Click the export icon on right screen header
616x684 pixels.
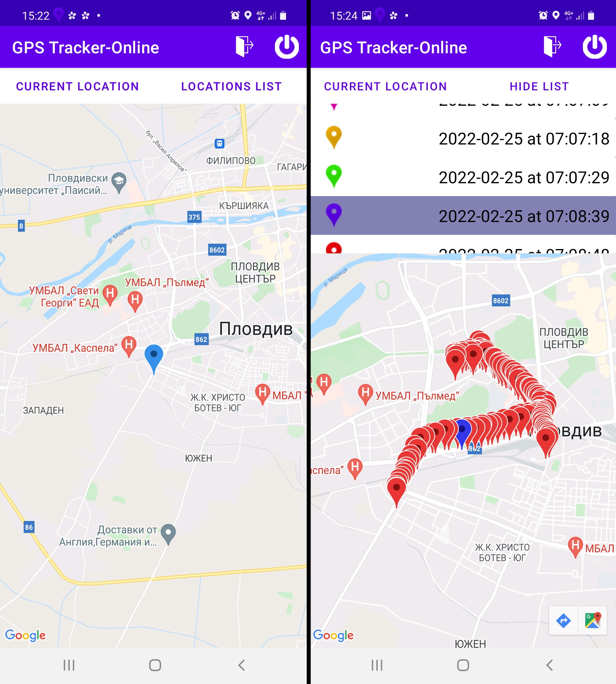point(552,47)
